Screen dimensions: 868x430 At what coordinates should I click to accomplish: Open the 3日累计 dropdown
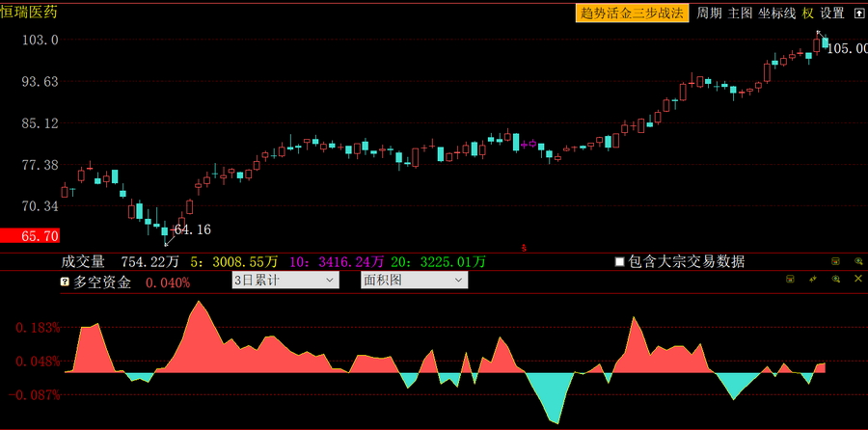click(x=285, y=280)
